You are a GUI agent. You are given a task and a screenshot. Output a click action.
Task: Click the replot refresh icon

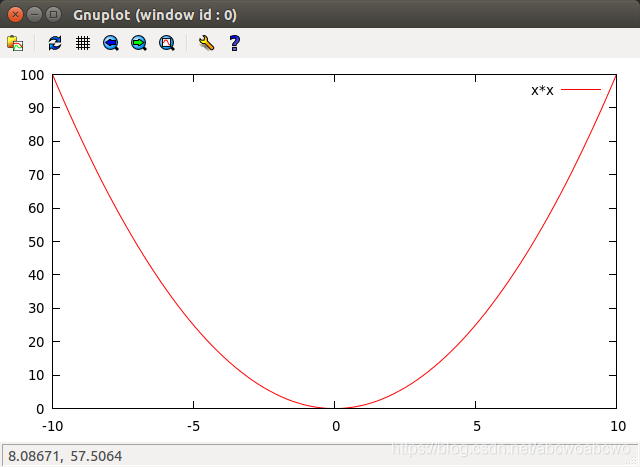point(55,43)
